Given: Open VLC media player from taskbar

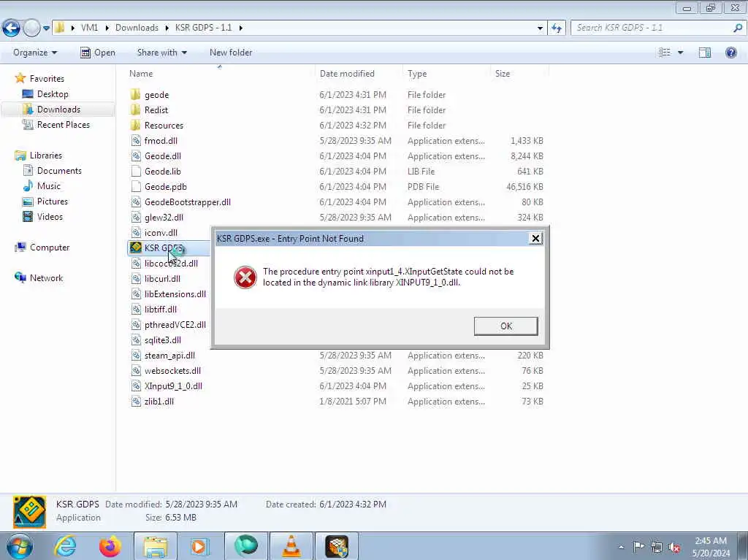Looking at the screenshot, I should (291, 546).
